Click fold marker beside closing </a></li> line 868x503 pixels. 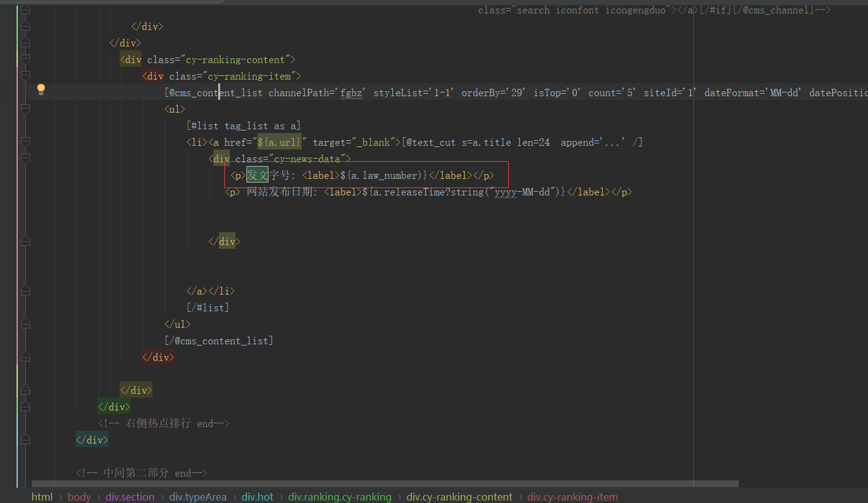(25, 291)
